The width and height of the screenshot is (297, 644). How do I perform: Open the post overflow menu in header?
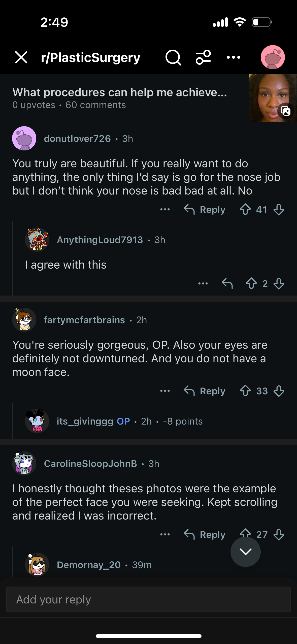point(234,57)
